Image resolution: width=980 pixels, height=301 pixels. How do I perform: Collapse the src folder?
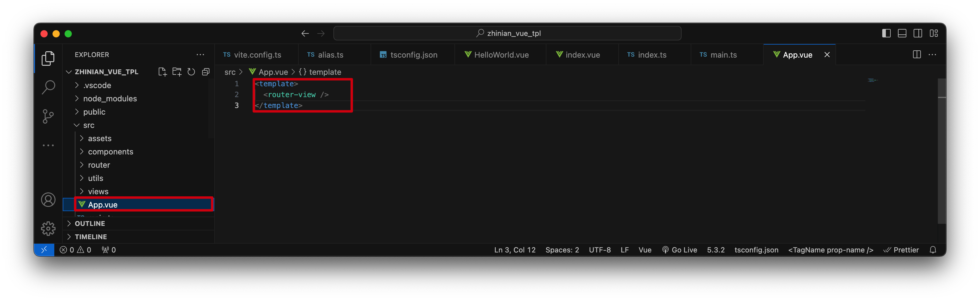pos(139,125)
